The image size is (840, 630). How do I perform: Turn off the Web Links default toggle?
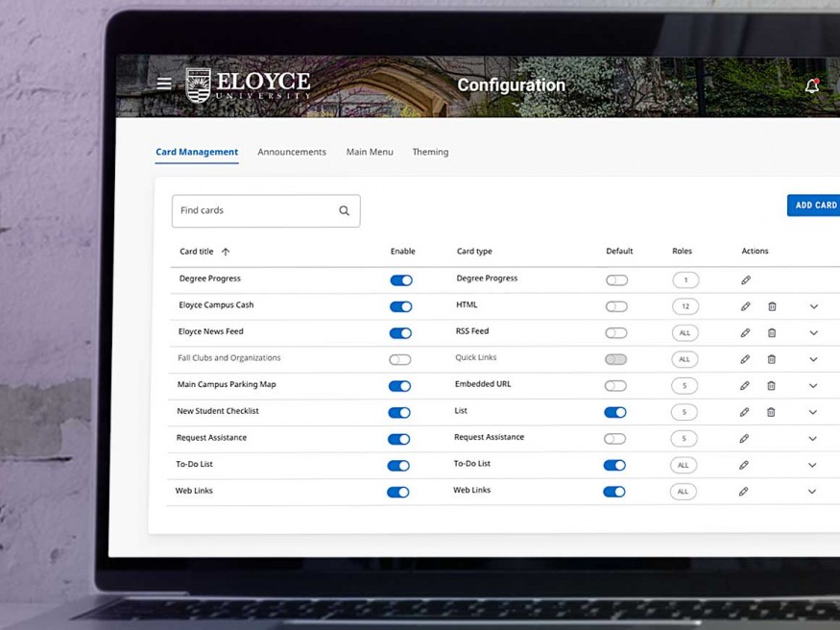614,491
